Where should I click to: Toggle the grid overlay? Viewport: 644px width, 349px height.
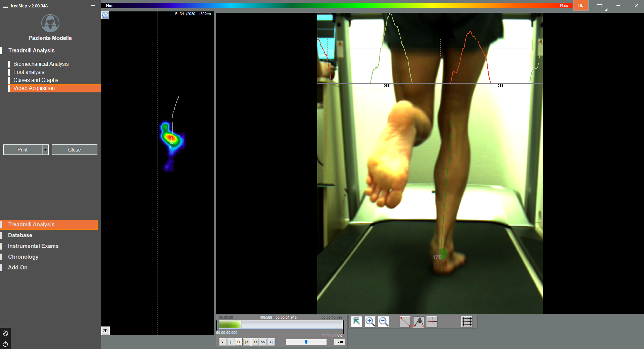[x=467, y=322]
